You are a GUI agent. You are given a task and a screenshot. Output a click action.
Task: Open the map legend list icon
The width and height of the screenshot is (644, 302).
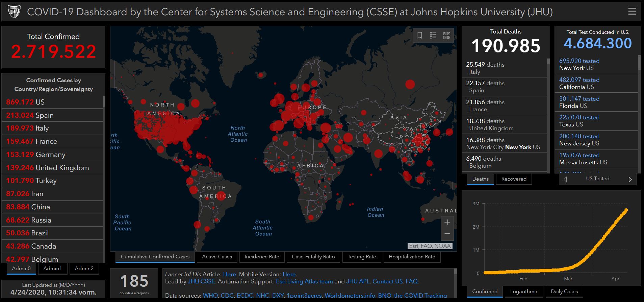tap(433, 36)
